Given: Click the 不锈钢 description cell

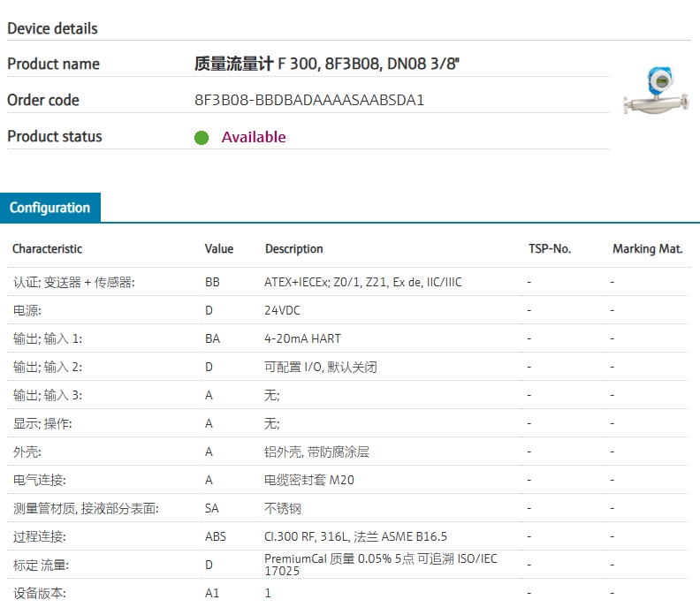Looking at the screenshot, I should (x=283, y=508).
